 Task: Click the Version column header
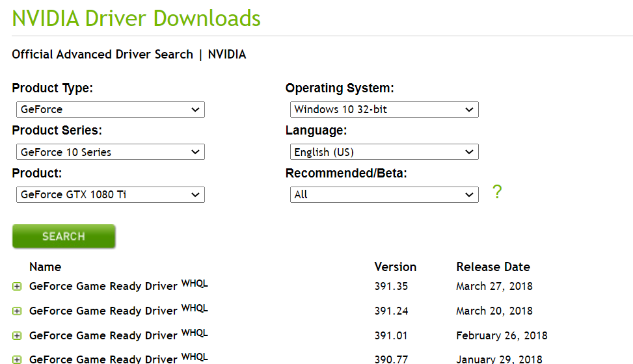point(395,267)
